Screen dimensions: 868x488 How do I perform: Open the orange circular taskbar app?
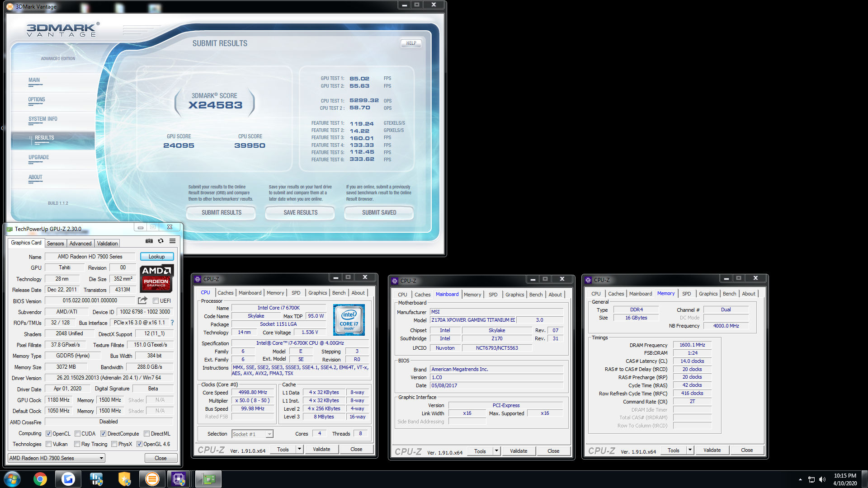pyautogui.click(x=152, y=479)
